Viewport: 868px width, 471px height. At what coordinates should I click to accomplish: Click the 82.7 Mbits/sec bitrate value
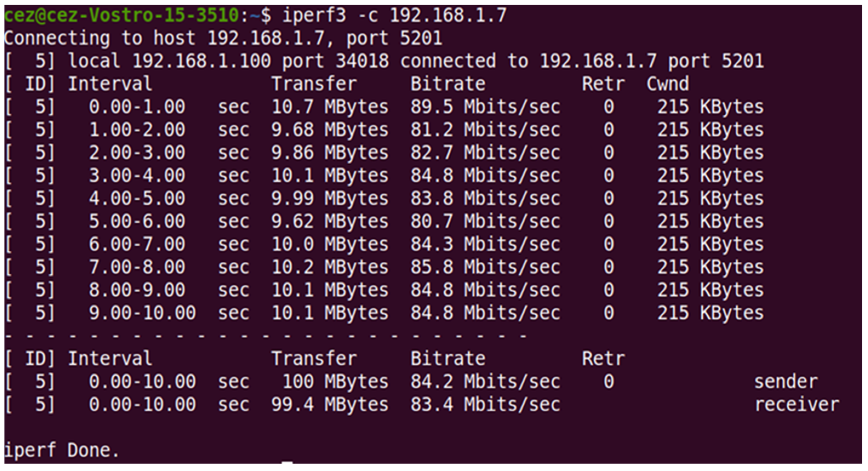pos(485,153)
